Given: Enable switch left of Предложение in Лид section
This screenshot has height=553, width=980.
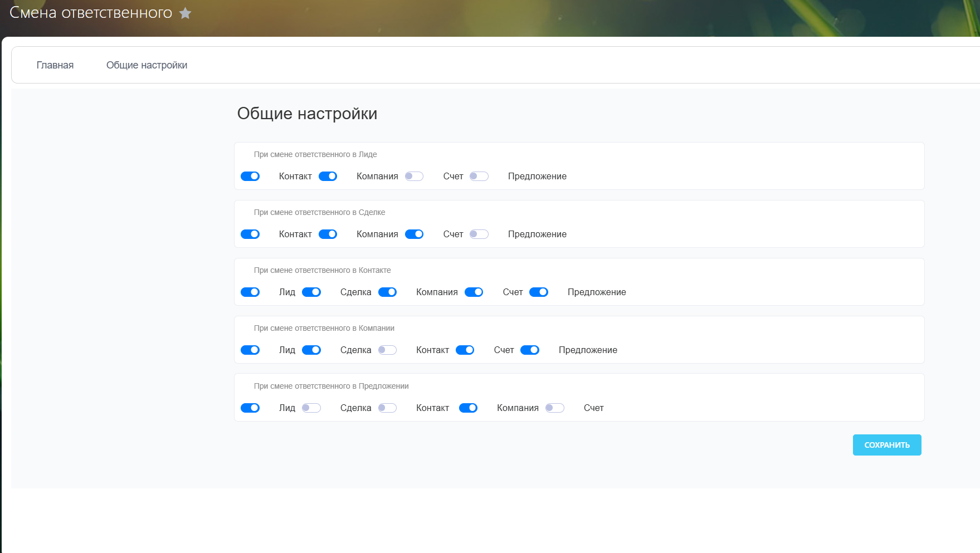Looking at the screenshot, I should pos(479,177).
